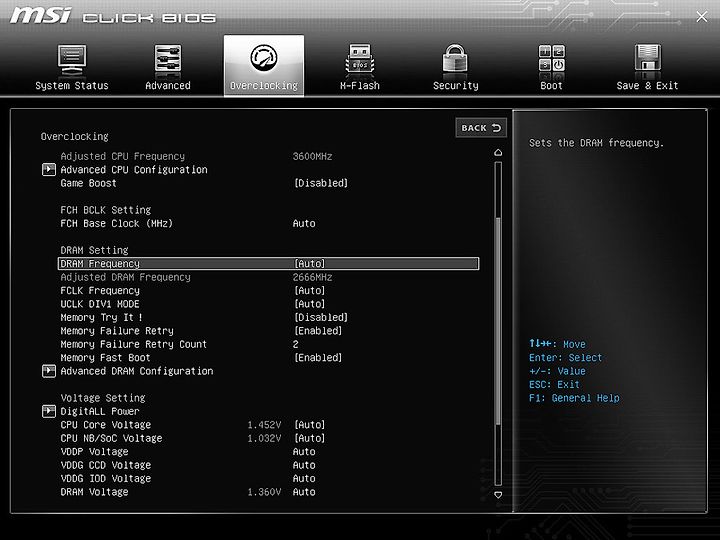Image resolution: width=720 pixels, height=540 pixels.
Task: Open DRAM Frequency [Auto] dropdown
Action: (309, 264)
